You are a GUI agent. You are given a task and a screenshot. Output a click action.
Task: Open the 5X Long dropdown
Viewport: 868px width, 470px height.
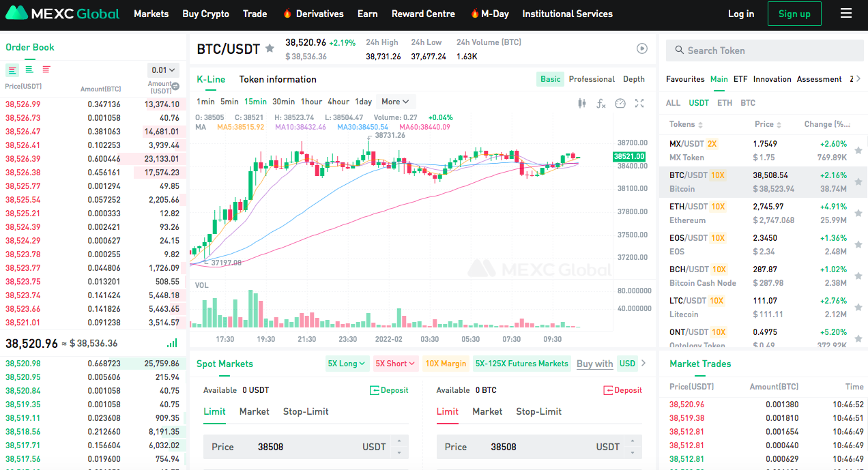pyautogui.click(x=347, y=364)
